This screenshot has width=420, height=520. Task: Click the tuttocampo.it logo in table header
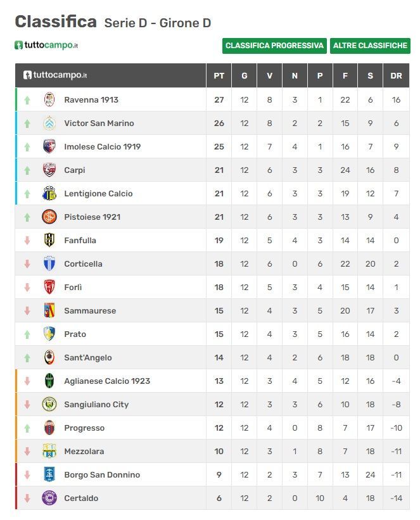[x=55, y=75]
